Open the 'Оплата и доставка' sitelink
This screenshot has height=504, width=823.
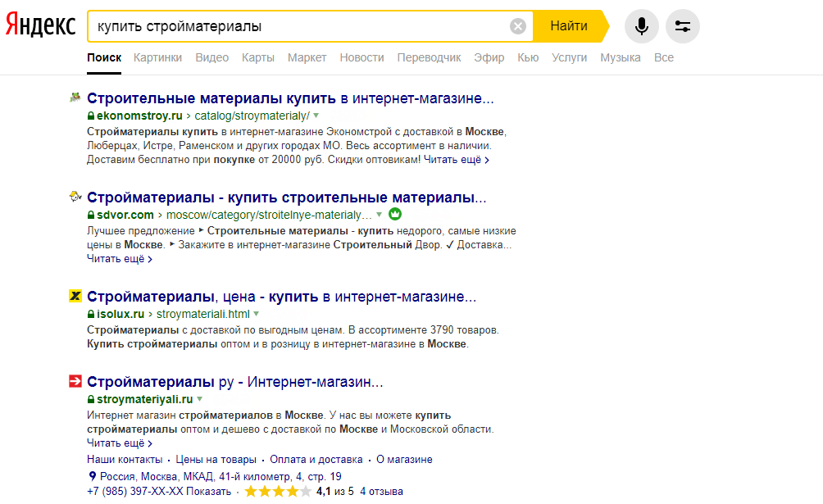pos(316,460)
